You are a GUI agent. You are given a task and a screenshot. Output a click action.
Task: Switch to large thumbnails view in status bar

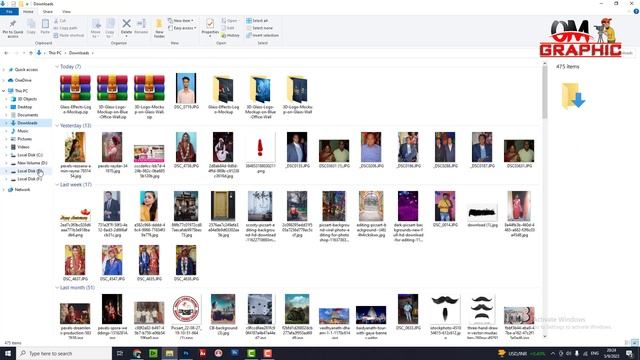pos(635,343)
